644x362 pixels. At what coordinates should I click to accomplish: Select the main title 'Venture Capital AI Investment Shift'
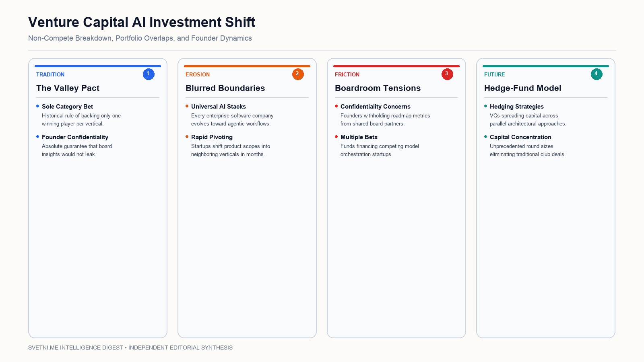click(x=142, y=22)
